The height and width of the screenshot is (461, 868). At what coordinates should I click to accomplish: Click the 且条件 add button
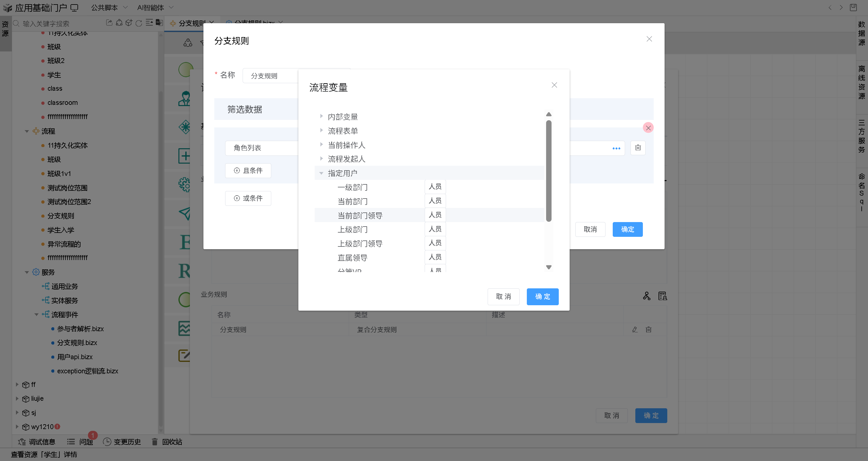[x=248, y=171]
